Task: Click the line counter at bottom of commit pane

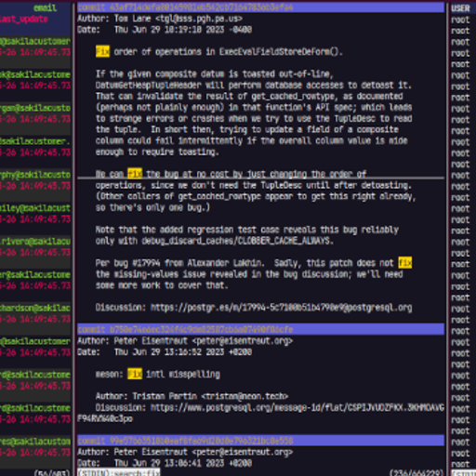Action: coord(416,473)
